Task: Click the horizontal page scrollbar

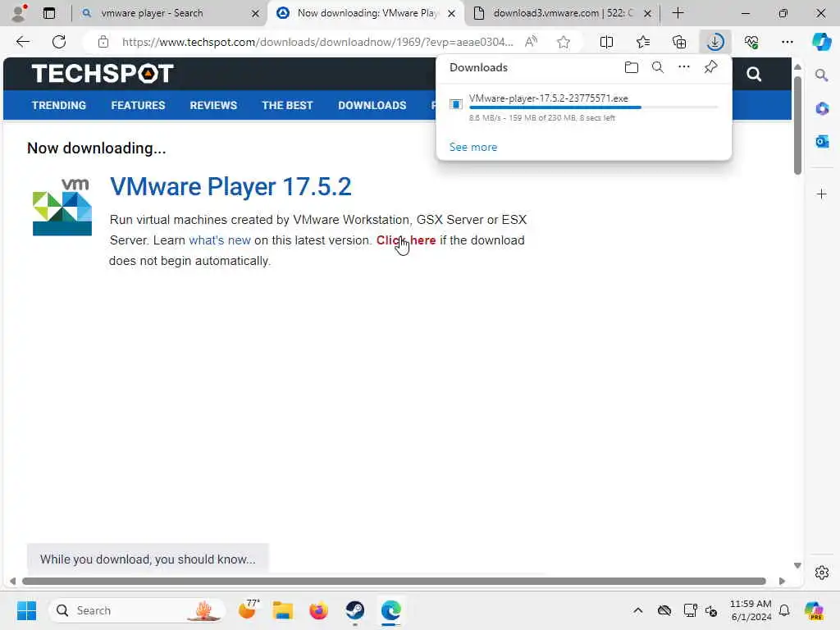Action: [x=394, y=582]
